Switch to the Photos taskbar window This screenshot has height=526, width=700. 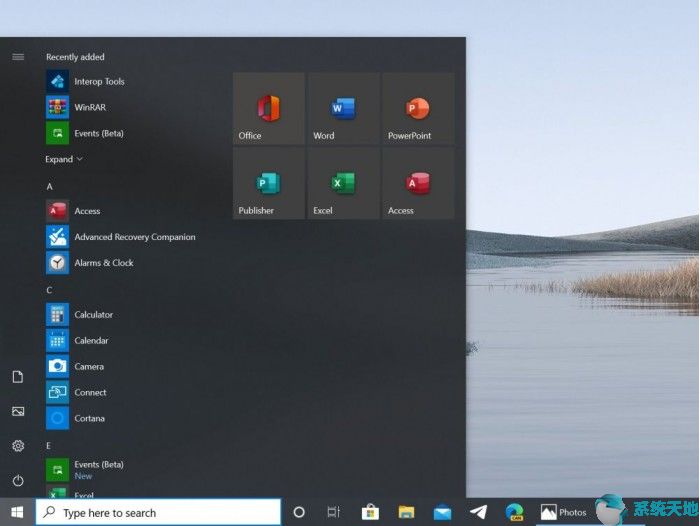point(563,512)
